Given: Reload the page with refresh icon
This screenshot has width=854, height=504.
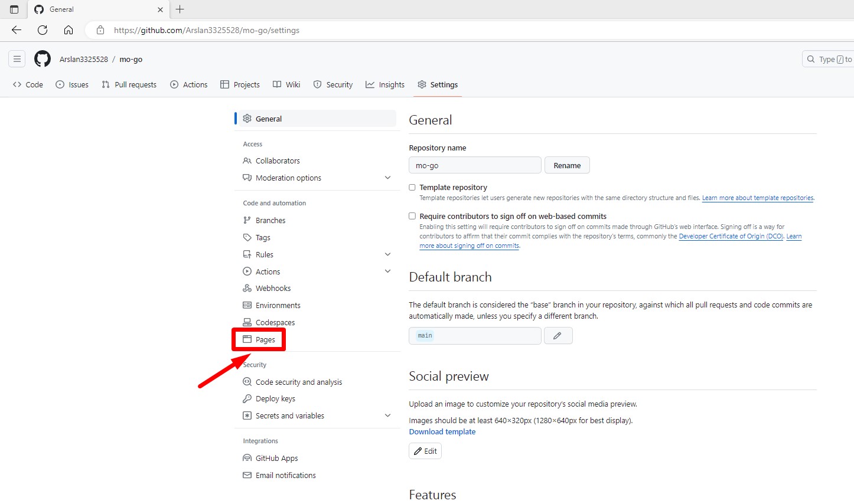Looking at the screenshot, I should point(43,30).
